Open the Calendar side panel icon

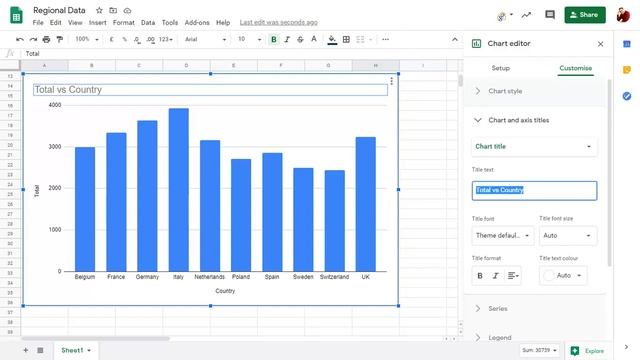pyautogui.click(x=627, y=44)
